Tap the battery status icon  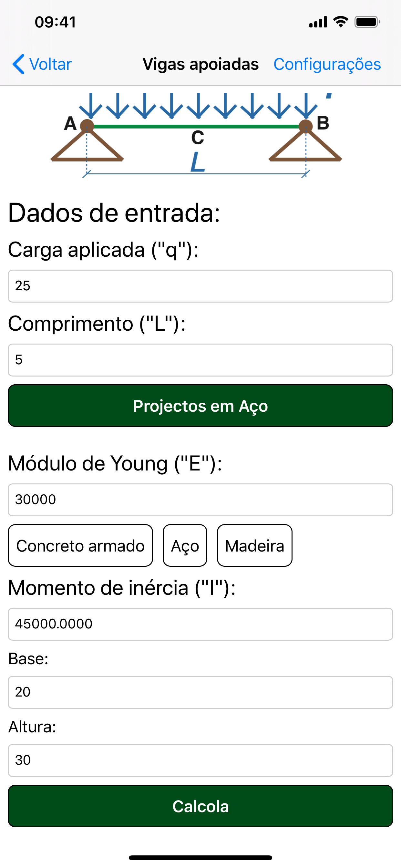(x=367, y=22)
